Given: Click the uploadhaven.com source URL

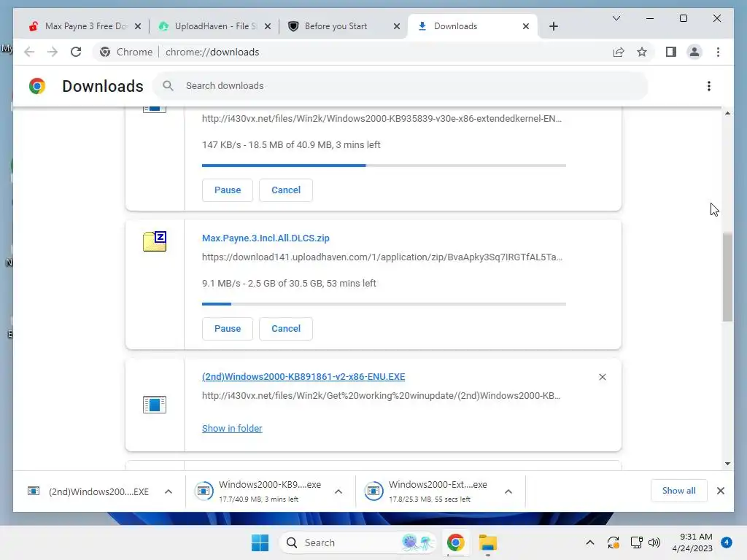Looking at the screenshot, I should click(x=382, y=257).
